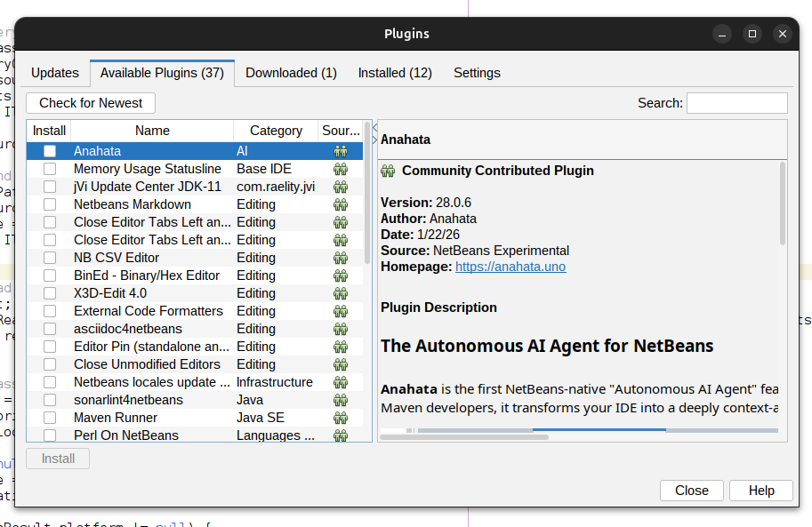The image size is (812, 527).
Task: Tick the install checkbox for BinEd - Binary/Hex Editor
Action: tap(50, 275)
